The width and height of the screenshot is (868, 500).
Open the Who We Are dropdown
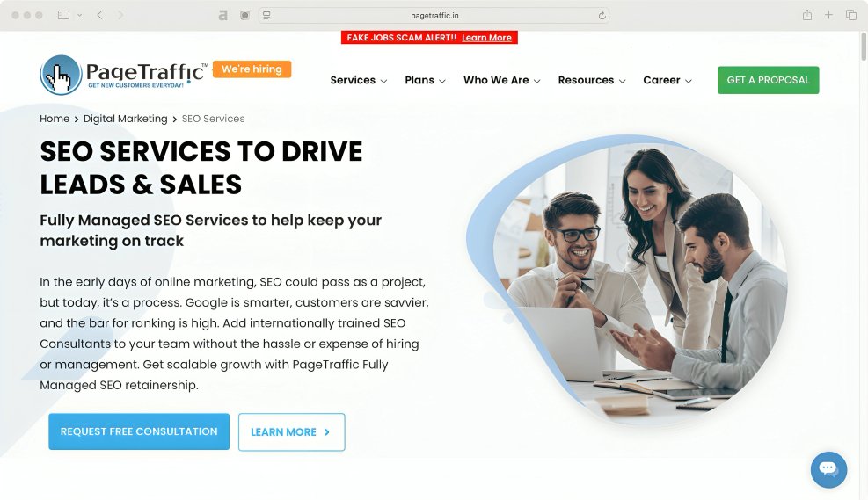click(x=501, y=80)
